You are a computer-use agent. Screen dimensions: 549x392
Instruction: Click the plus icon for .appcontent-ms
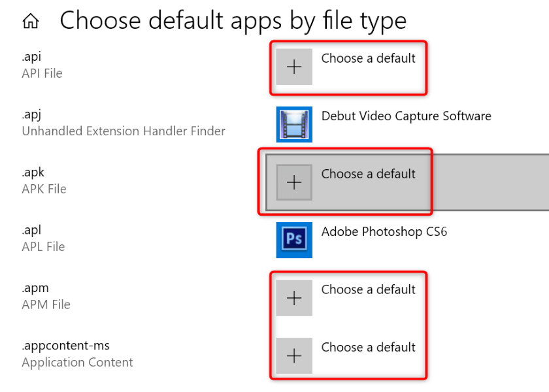click(294, 356)
